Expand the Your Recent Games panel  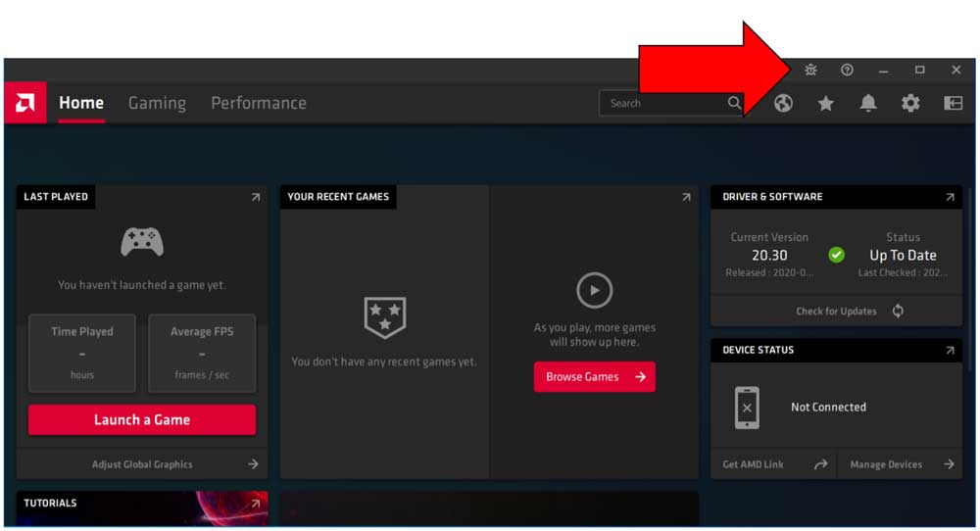pos(686,197)
